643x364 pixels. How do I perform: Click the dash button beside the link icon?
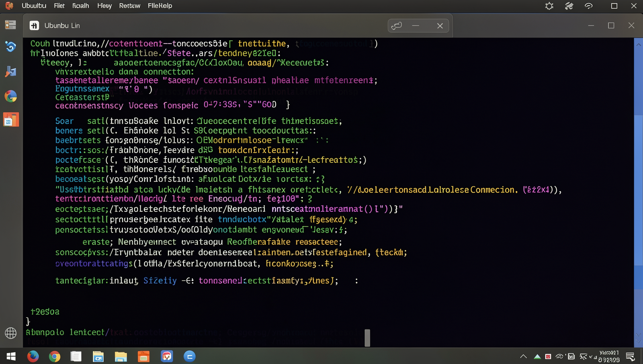click(x=416, y=26)
